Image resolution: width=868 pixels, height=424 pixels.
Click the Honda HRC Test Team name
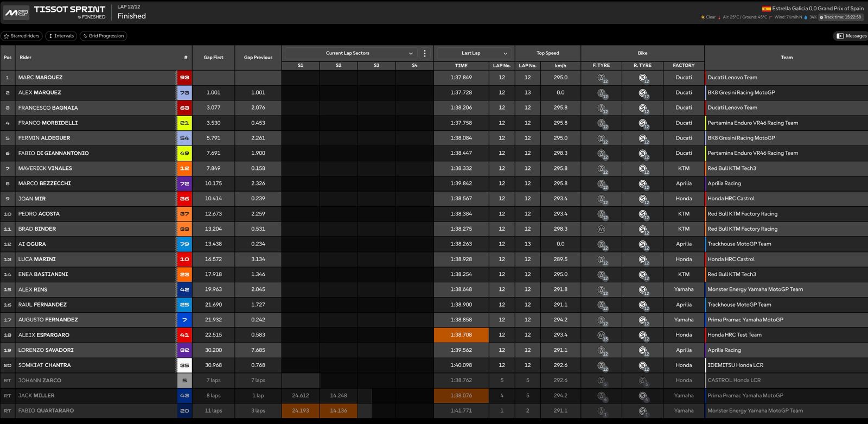click(735, 335)
